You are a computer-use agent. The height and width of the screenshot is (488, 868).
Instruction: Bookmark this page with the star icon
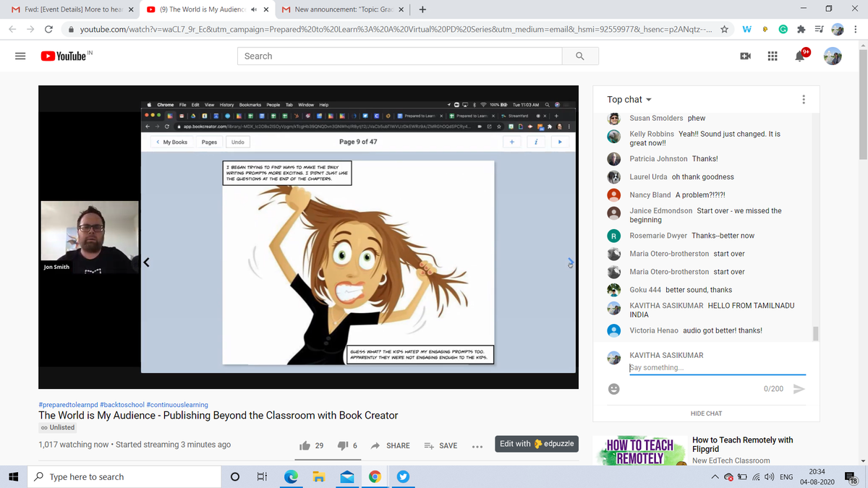725,29
